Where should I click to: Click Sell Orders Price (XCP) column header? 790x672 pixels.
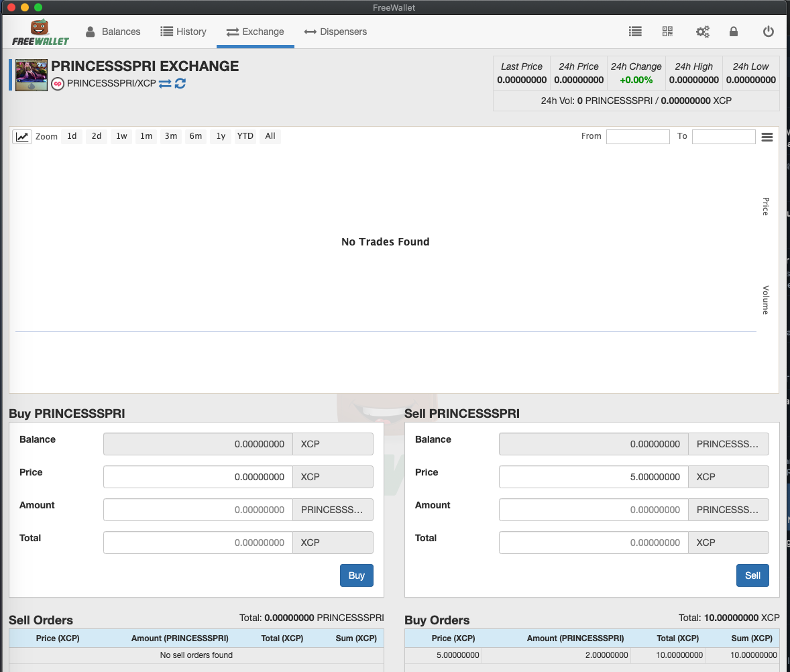pos(58,638)
